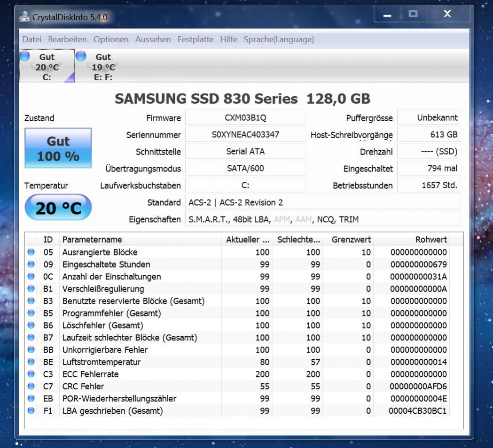The width and height of the screenshot is (493, 448).
Task: Click the Eingeschaltet value 794 mal
Action: (429, 169)
